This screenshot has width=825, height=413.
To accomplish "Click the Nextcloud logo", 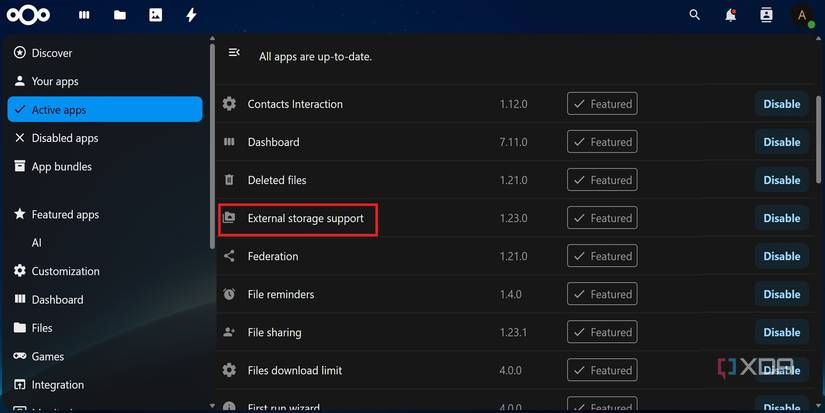I will pos(28,15).
